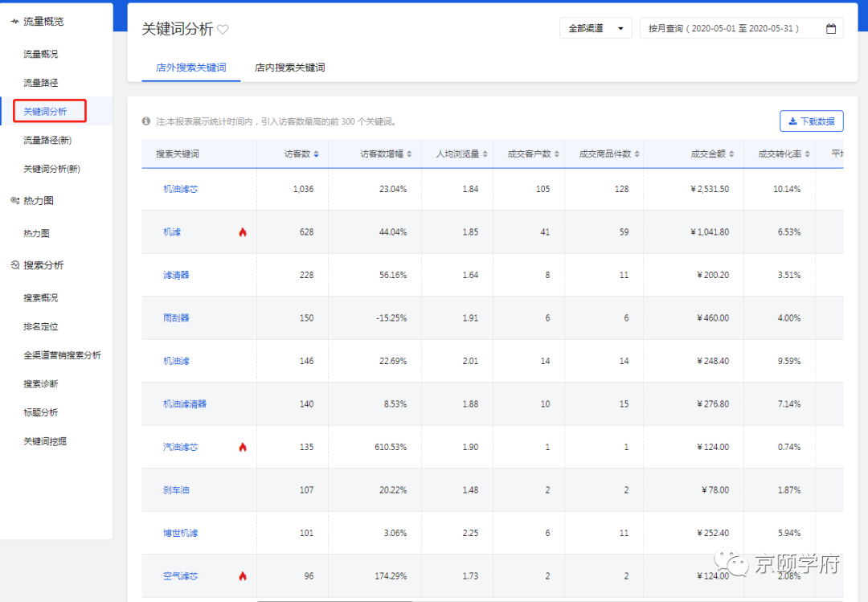Click the amount ¥ 2,531.50
Screen dimensions: 868x602
coord(710,189)
